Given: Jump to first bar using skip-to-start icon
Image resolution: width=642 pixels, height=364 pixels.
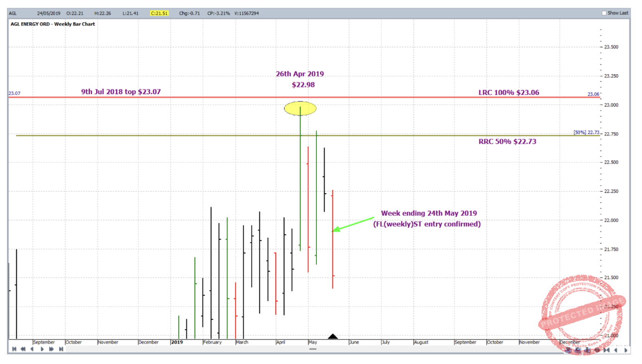Looking at the screenshot, I should 14,349.
